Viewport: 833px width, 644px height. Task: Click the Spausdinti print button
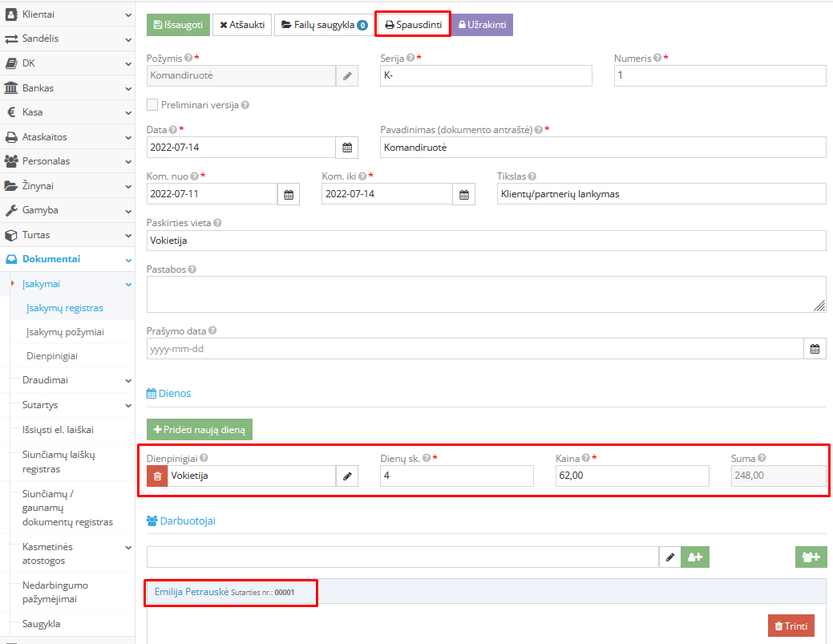point(413,25)
